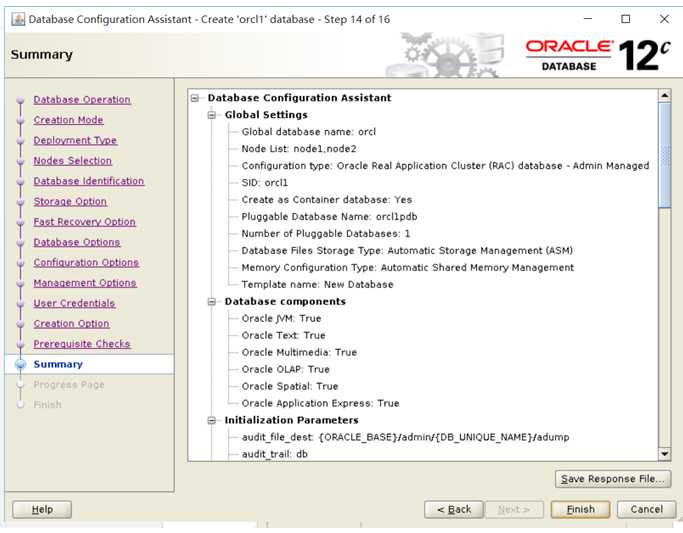Click the Save Response File button
The width and height of the screenshot is (683, 533).
point(613,479)
